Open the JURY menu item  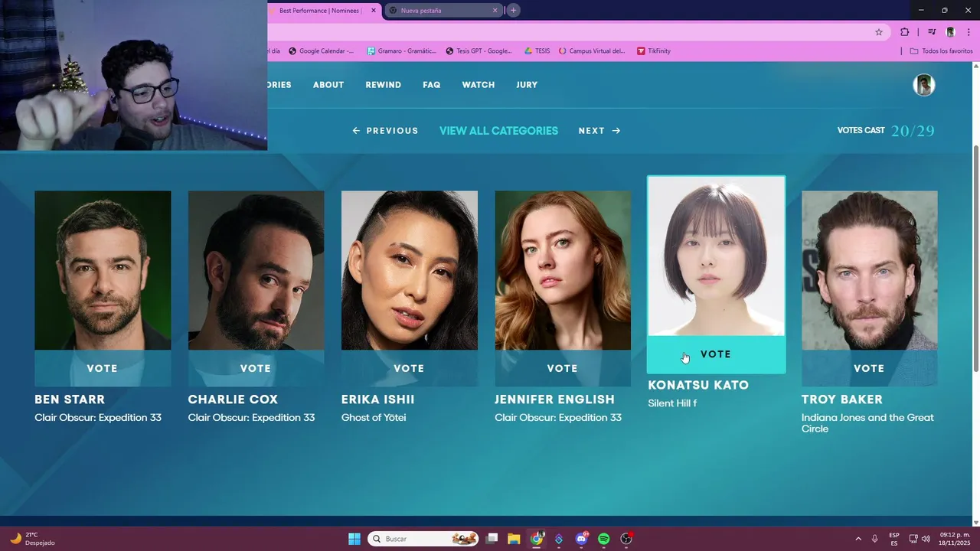(527, 85)
